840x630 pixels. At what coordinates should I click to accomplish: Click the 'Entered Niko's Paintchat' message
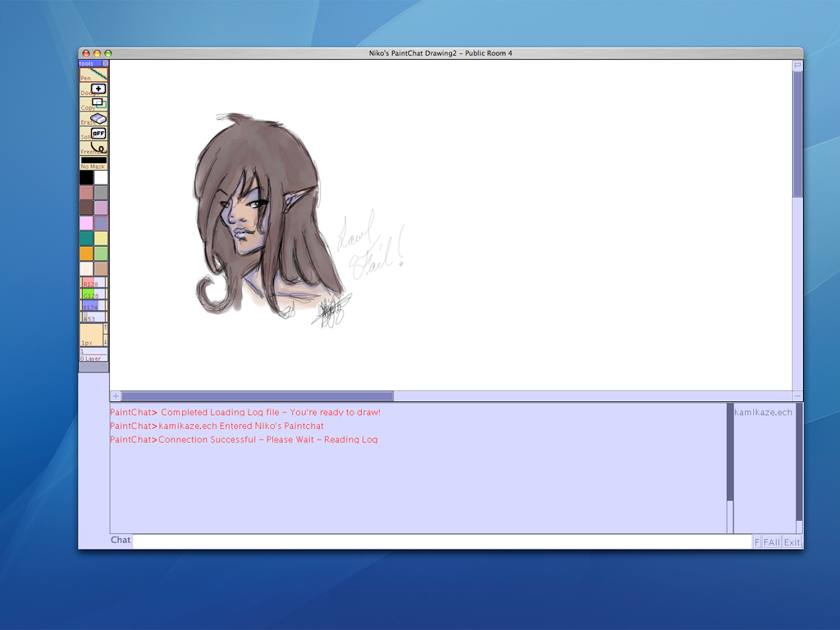pyautogui.click(x=217, y=426)
